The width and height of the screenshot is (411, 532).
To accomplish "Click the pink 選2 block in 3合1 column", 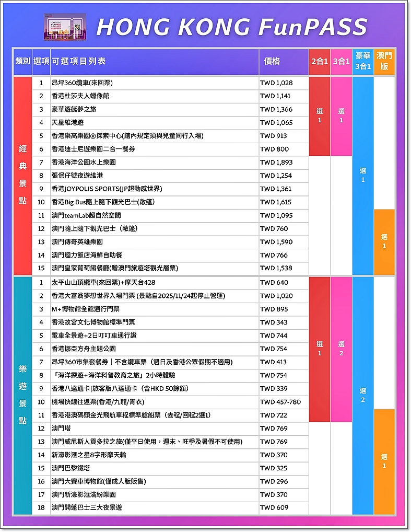I will [x=341, y=349].
